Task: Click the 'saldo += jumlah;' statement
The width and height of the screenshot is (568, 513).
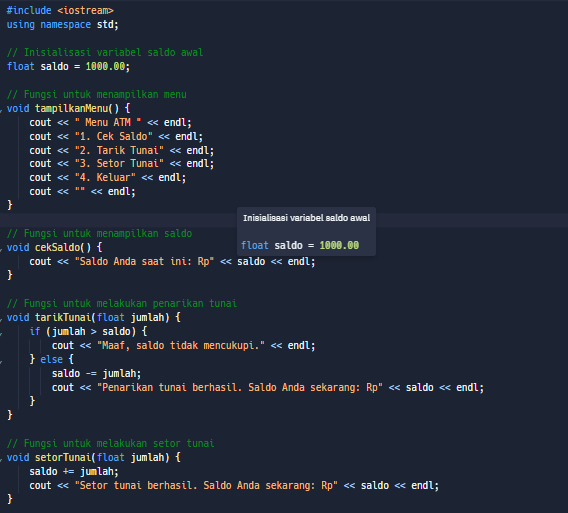Action: pos(74,472)
